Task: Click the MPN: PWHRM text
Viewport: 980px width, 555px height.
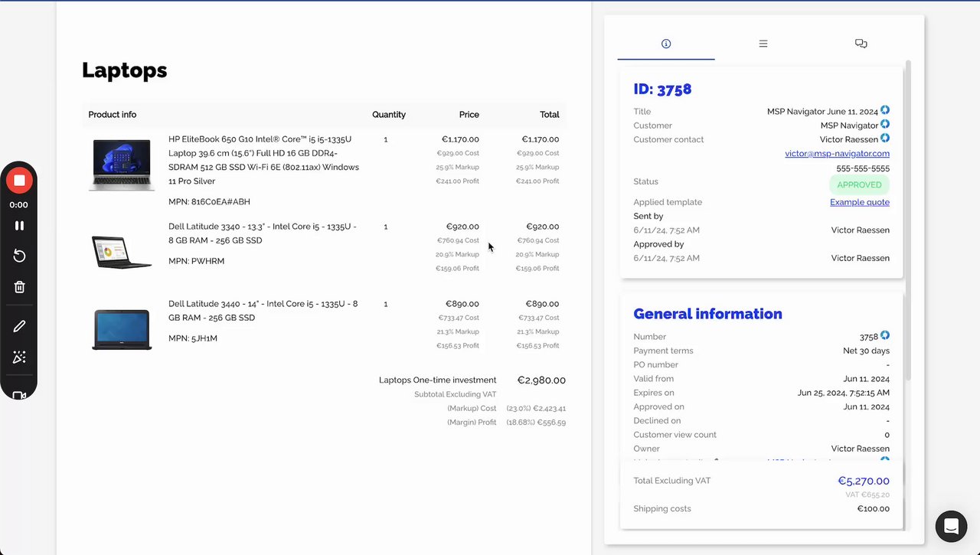Action: click(x=196, y=261)
